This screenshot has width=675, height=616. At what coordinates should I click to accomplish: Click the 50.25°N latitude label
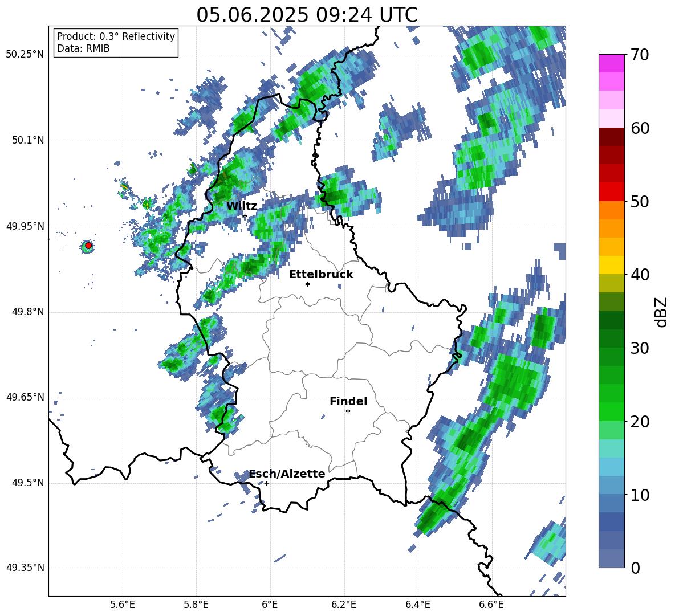tap(25, 55)
